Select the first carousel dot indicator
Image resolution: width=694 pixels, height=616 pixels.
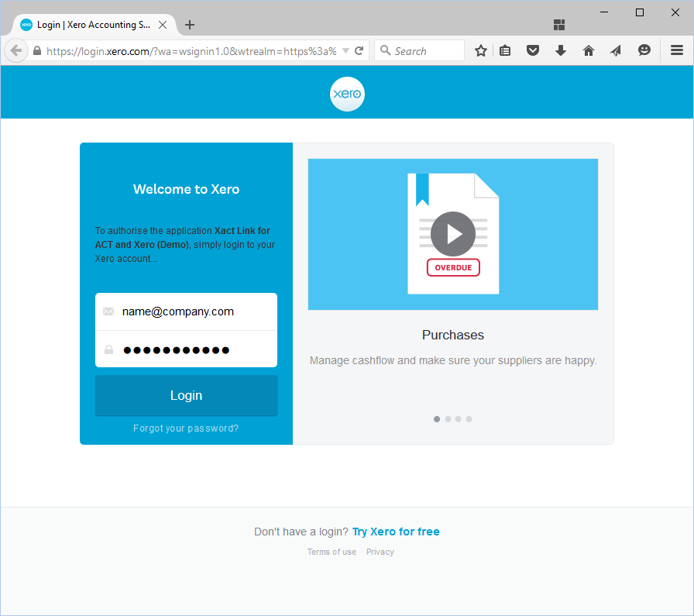(x=437, y=419)
